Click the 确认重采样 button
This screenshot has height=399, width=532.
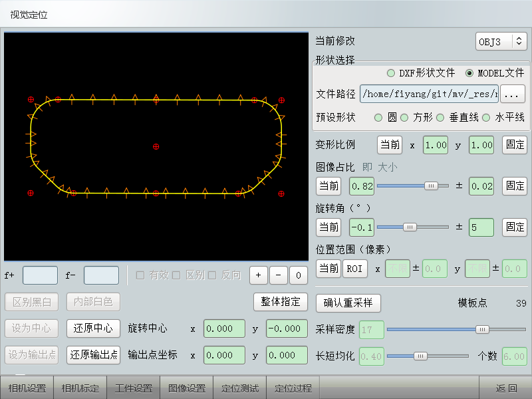coord(348,303)
